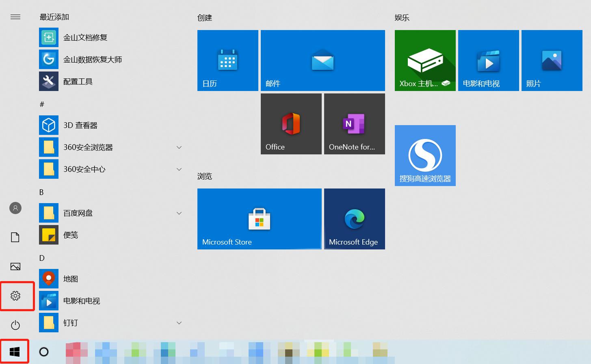Open the hamburger menu at top left

click(15, 17)
